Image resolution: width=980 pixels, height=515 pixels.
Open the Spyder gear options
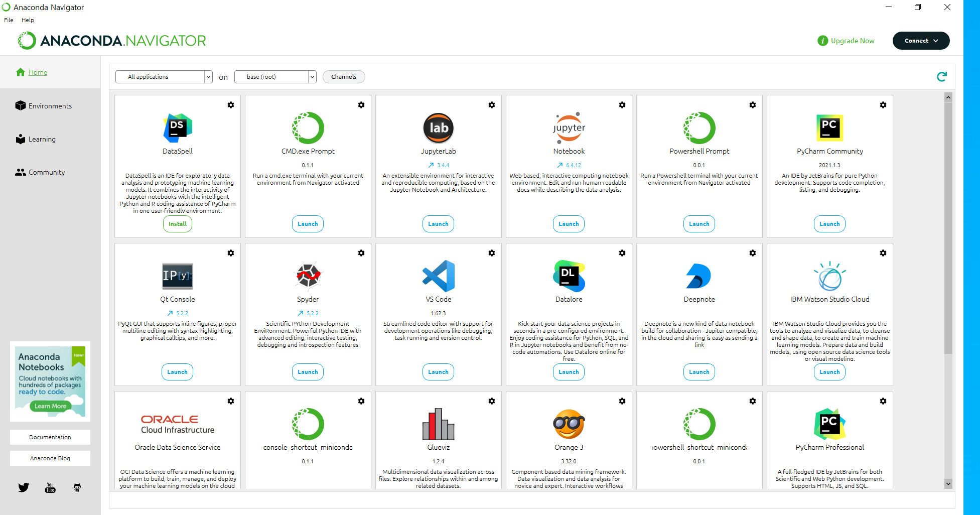[x=361, y=253]
